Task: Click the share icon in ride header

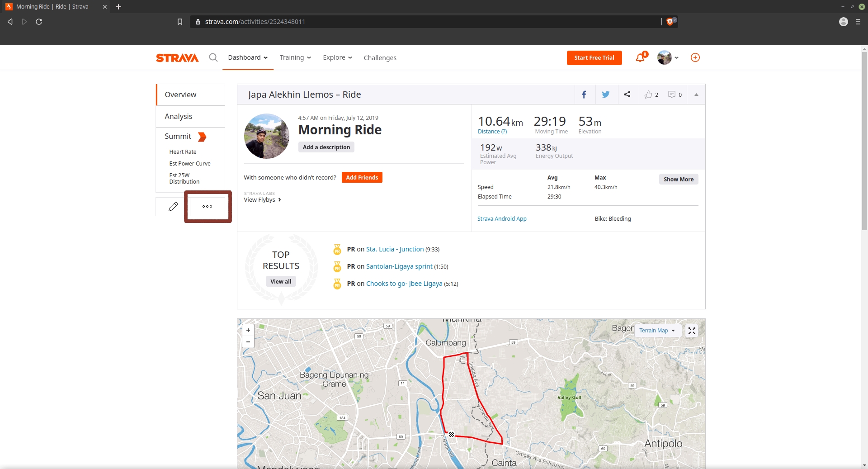Action: point(627,95)
